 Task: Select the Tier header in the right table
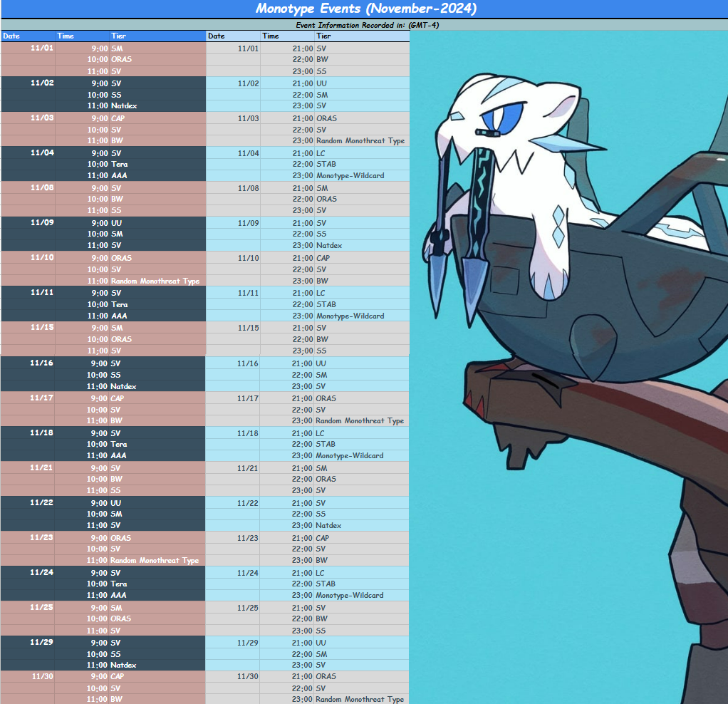(362, 36)
